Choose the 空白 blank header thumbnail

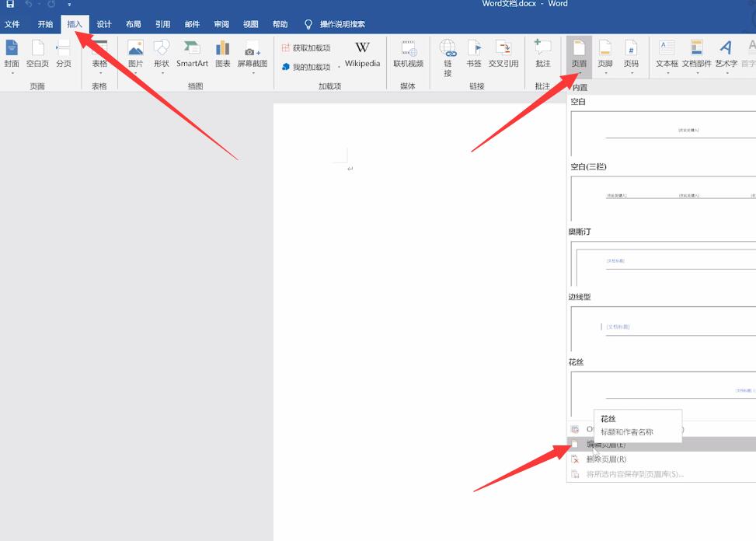pos(663,133)
